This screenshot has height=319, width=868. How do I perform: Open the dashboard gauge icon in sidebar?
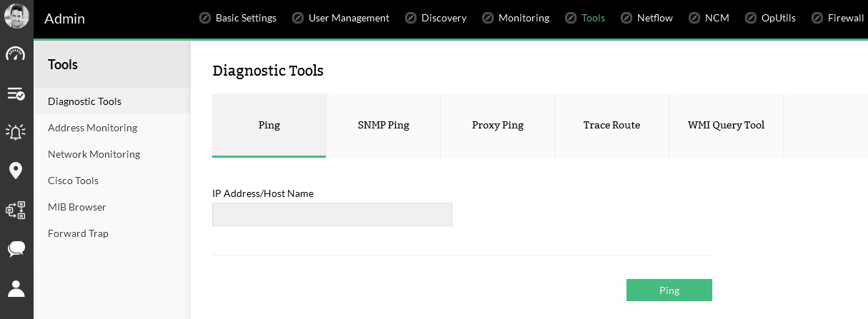click(x=16, y=54)
